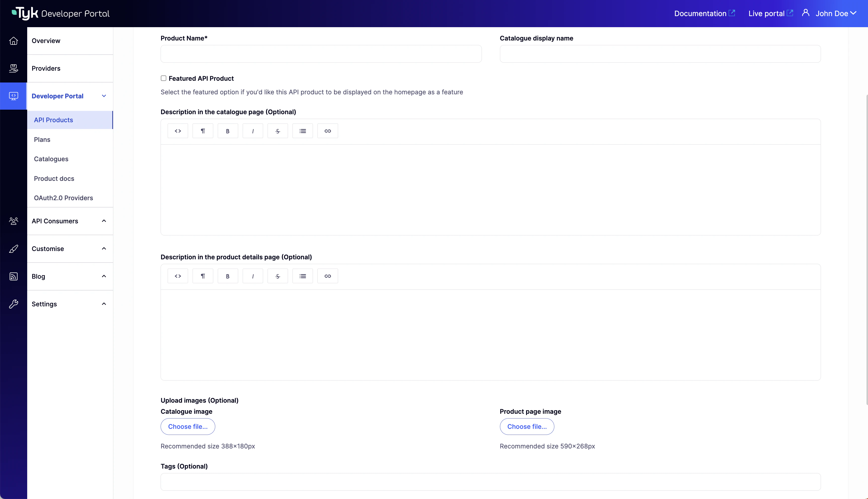Click the Settings wrench icon
Viewport: 868px width, 499px height.
click(x=13, y=304)
